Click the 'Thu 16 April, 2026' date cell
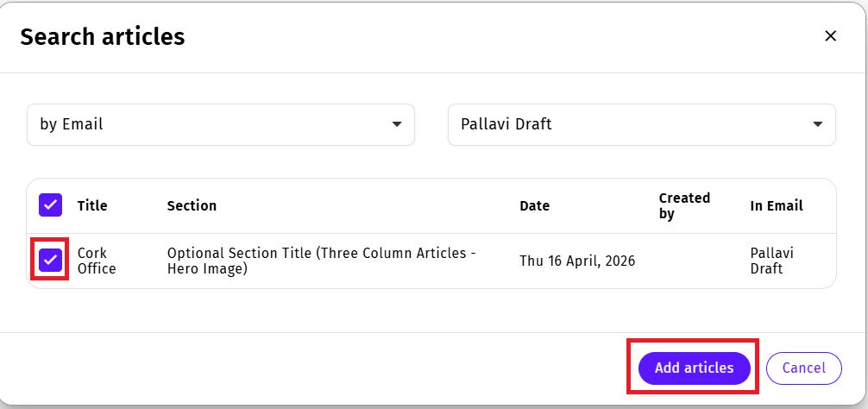Image resolution: width=868 pixels, height=409 pixels. point(577,261)
